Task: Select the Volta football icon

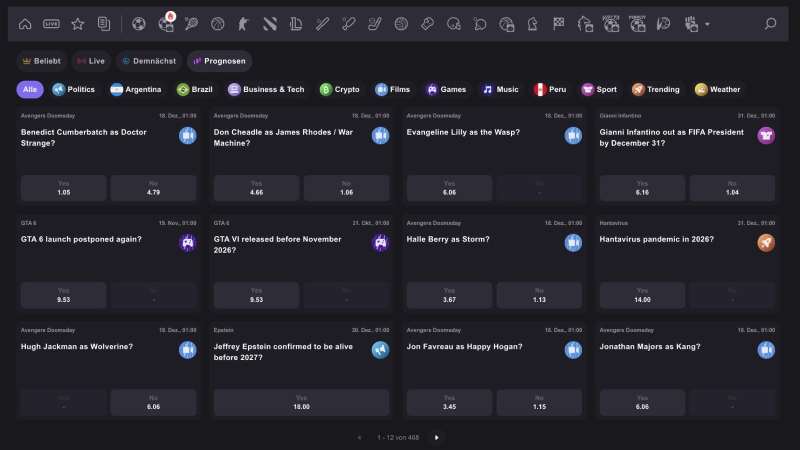Action: [611, 23]
